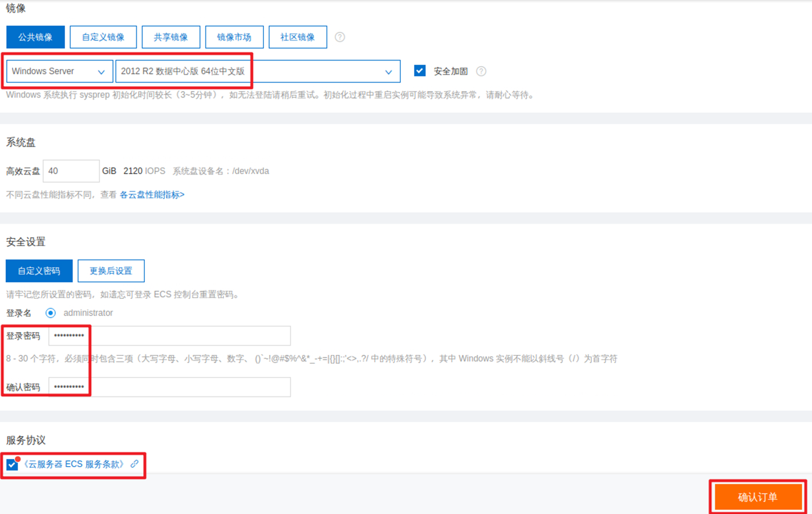Select the administrator login name radio button
Viewport: 812px width, 514px height.
pyautogui.click(x=51, y=313)
